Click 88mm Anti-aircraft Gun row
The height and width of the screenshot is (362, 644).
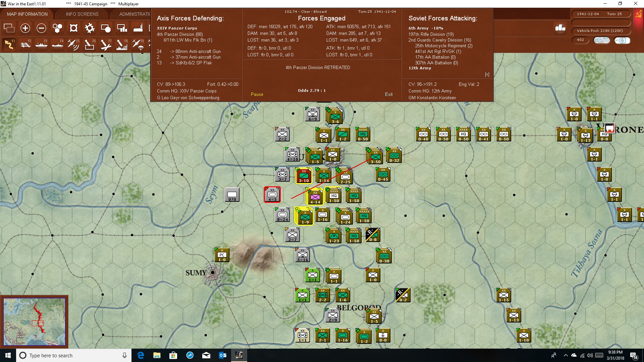pos(189,51)
